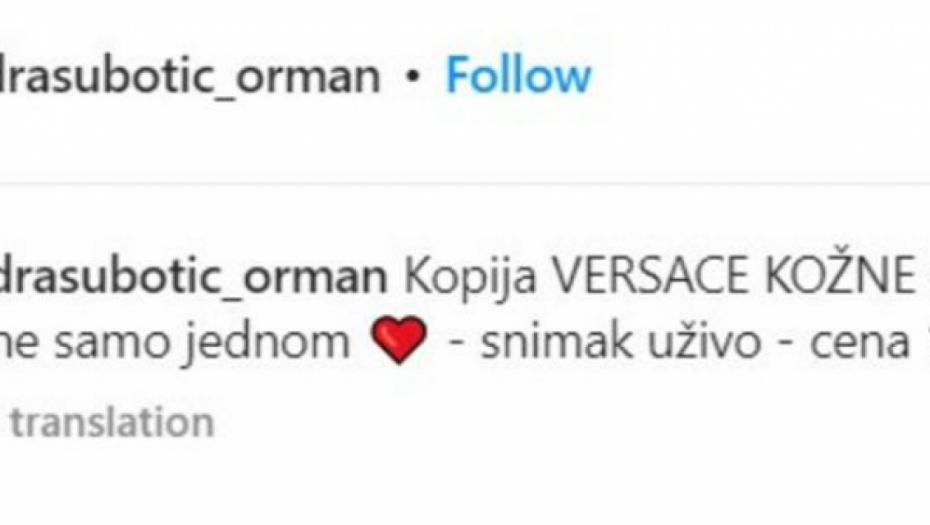Click the word 'cena' in the caption
Screen dimensions: 930x525
[x=859, y=343]
